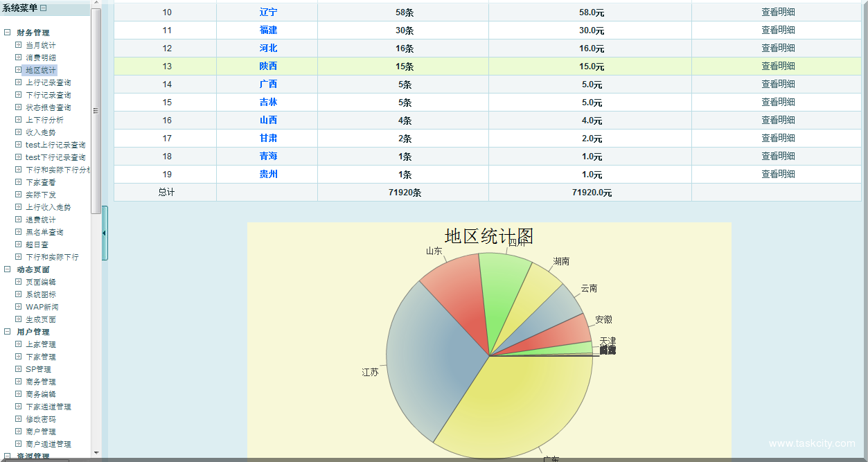Open the 甘肃 region link

(x=268, y=139)
